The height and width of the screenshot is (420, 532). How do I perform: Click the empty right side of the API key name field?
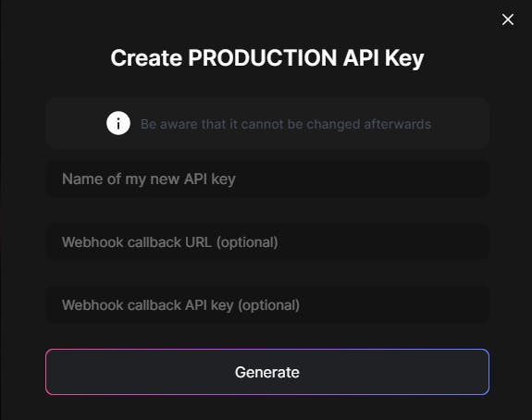pos(373,179)
